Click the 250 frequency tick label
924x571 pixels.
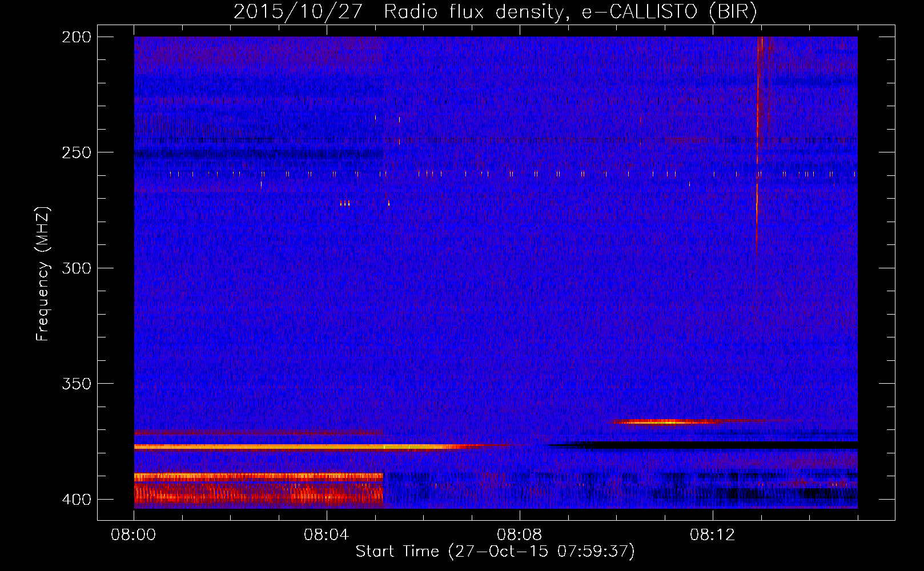tap(76, 152)
